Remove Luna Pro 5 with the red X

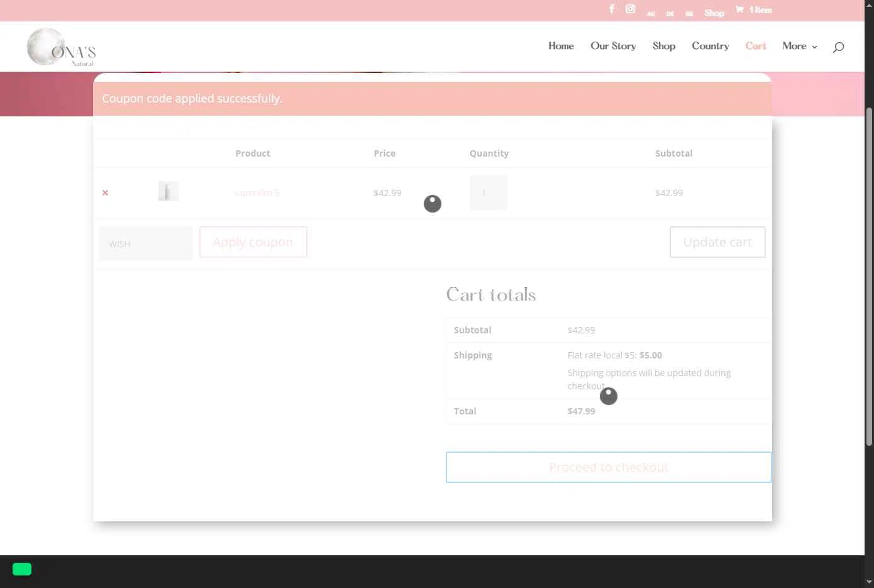[x=105, y=192]
